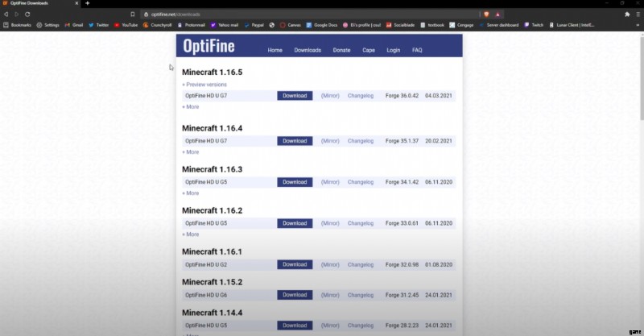Open the Donate menu item

341,50
